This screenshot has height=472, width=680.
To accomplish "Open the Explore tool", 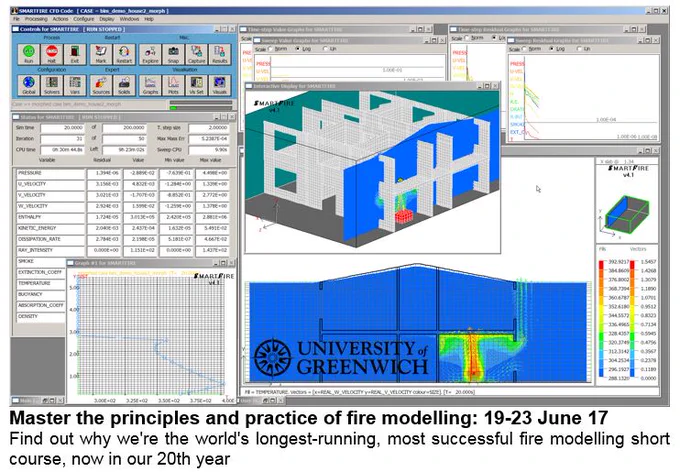I will point(150,54).
